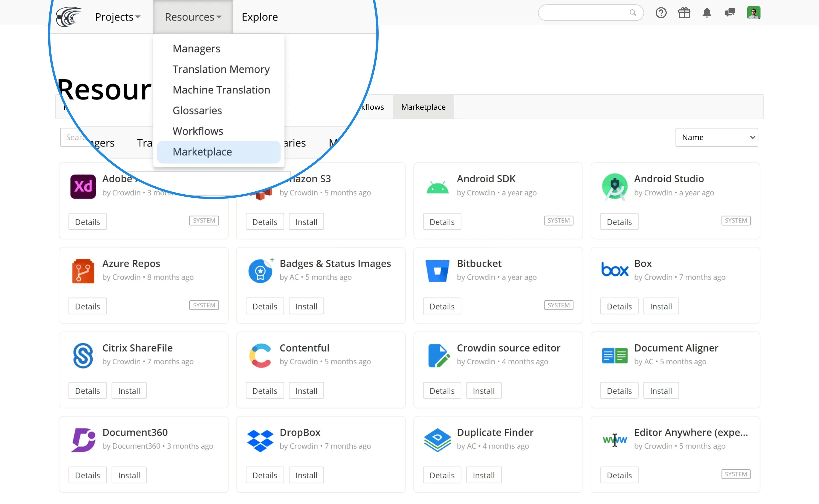
Task: Open the gift rewards icon
Action: 684,13
